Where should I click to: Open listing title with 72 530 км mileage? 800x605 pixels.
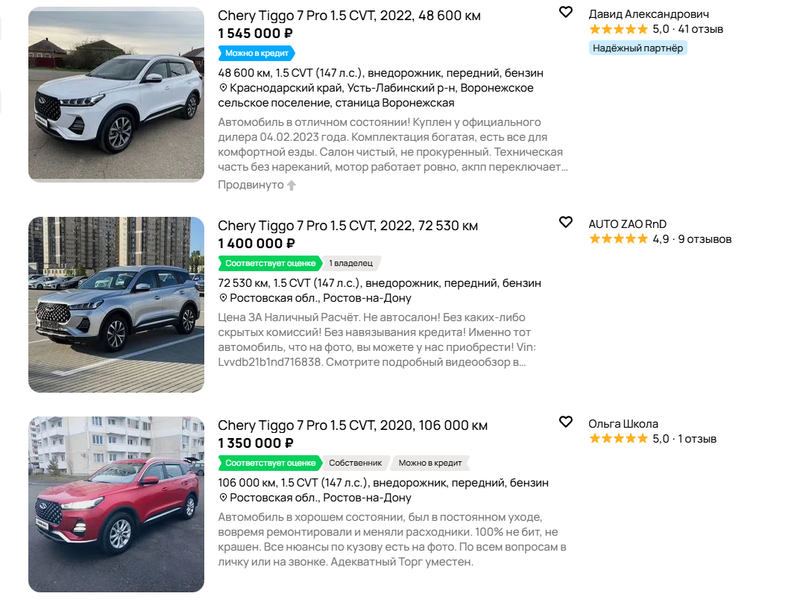[x=348, y=225]
